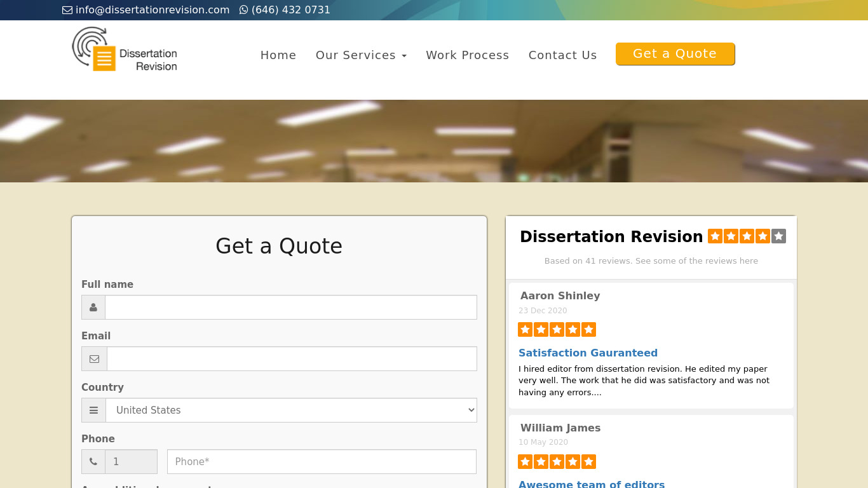Click the WhatsApp icon beside the phone number
The width and height of the screenshot is (868, 488).
click(243, 10)
